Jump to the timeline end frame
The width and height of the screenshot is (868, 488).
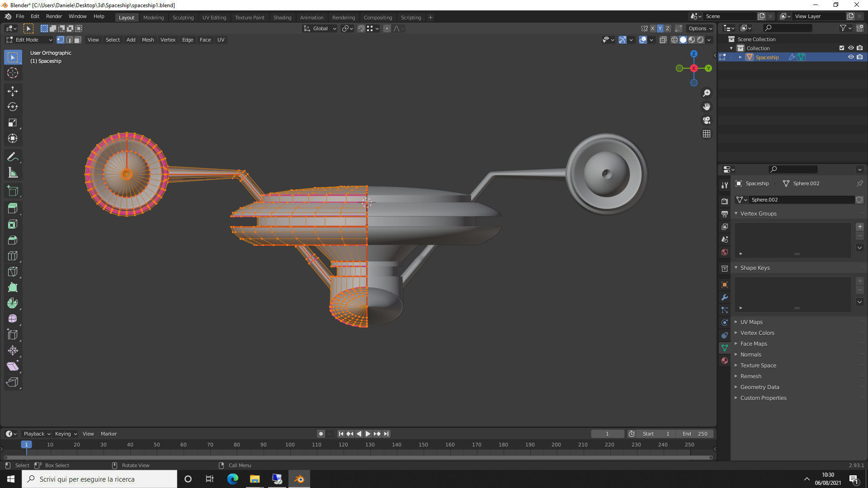tap(387, 434)
